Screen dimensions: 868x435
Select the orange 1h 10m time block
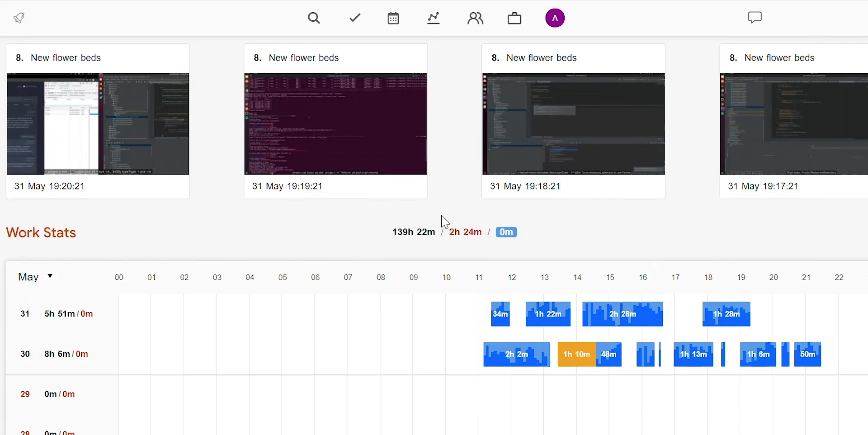pos(576,355)
